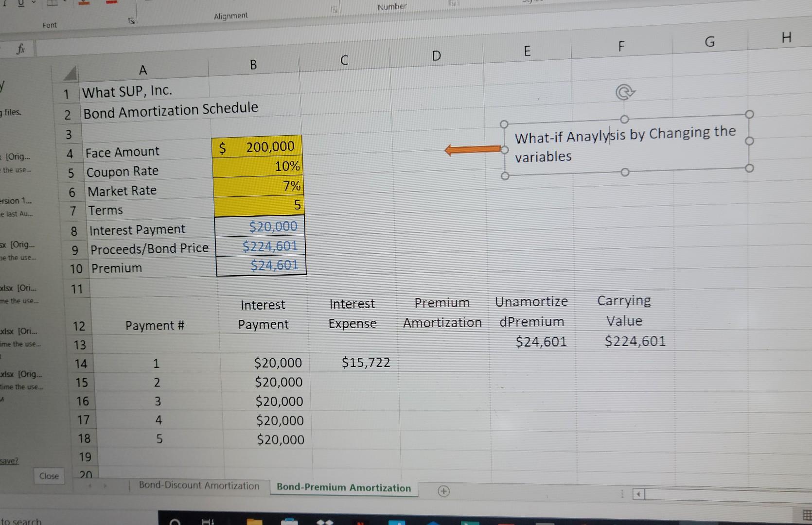Open the Font dialog box launcher

[x=132, y=20]
